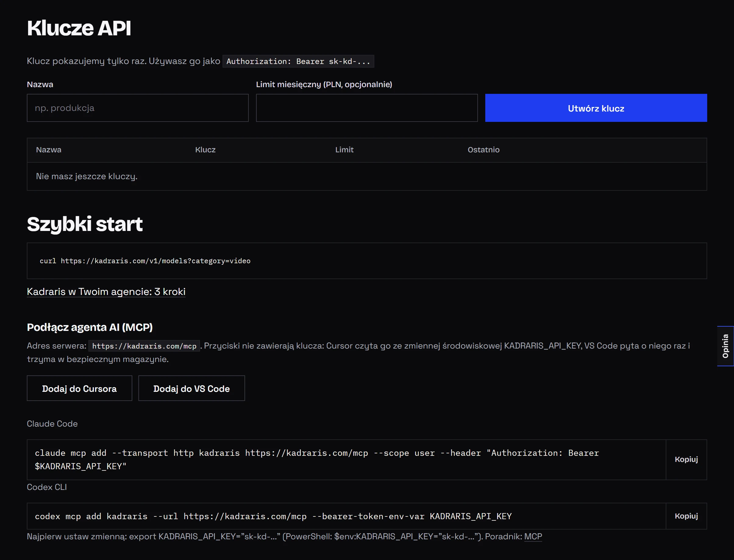This screenshot has width=734, height=560.
Task: Click the curl models command text
Action: (x=145, y=261)
